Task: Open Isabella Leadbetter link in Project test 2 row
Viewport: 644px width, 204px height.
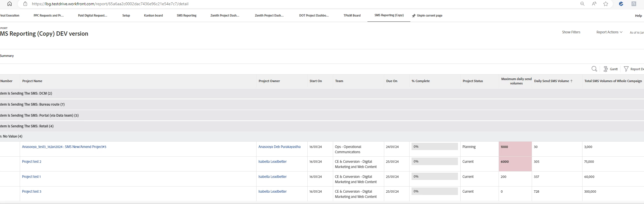Action: 273,162
